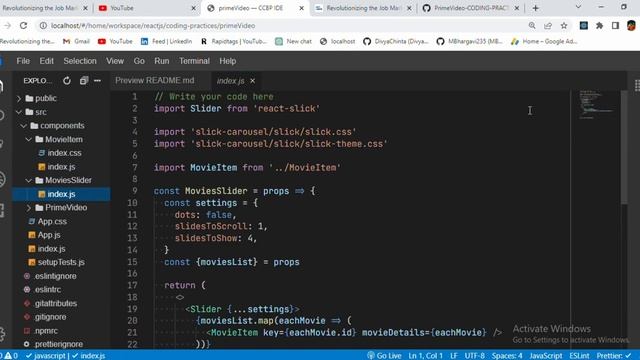This screenshot has height=360, width=640.
Task: Select index.js under MoviesSlider
Action: [x=61, y=194]
